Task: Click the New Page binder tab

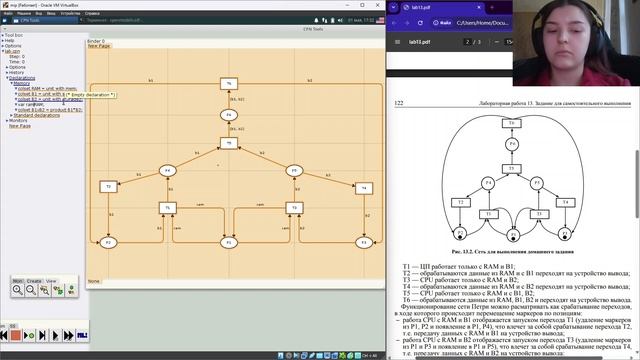Action: pos(99,46)
